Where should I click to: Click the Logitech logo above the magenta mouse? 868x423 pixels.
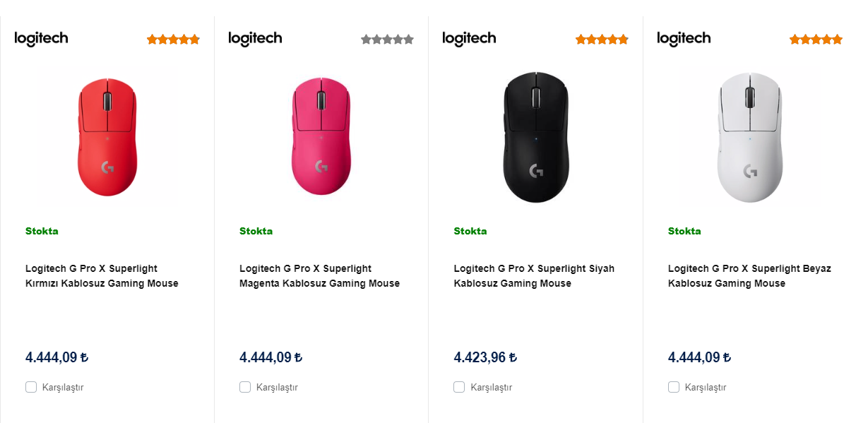[255, 39]
